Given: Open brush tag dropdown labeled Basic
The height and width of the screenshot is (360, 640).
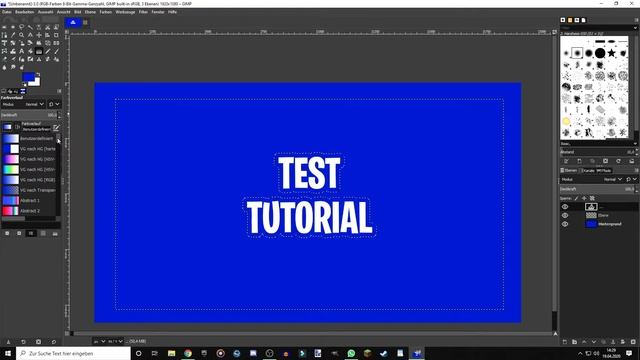Looking at the screenshot, I should [x=598, y=144].
